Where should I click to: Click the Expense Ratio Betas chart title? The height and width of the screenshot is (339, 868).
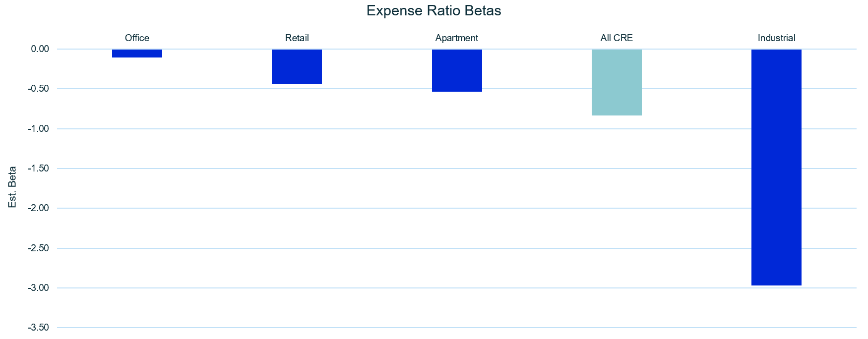(x=434, y=11)
